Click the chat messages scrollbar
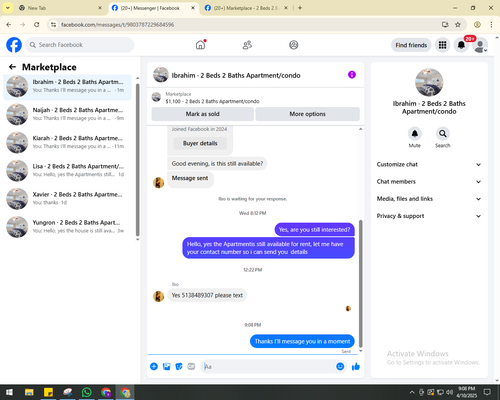The width and height of the screenshot is (500, 400). [x=360, y=284]
